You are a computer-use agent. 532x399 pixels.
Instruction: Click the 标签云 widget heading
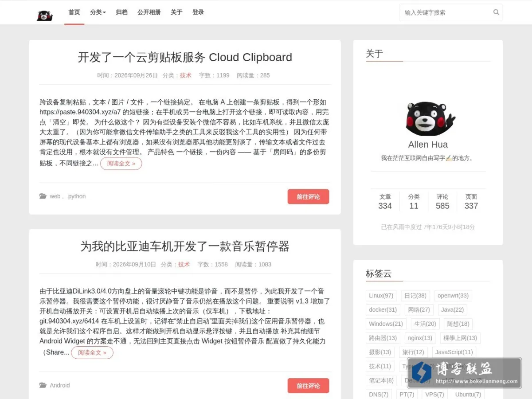pos(379,274)
